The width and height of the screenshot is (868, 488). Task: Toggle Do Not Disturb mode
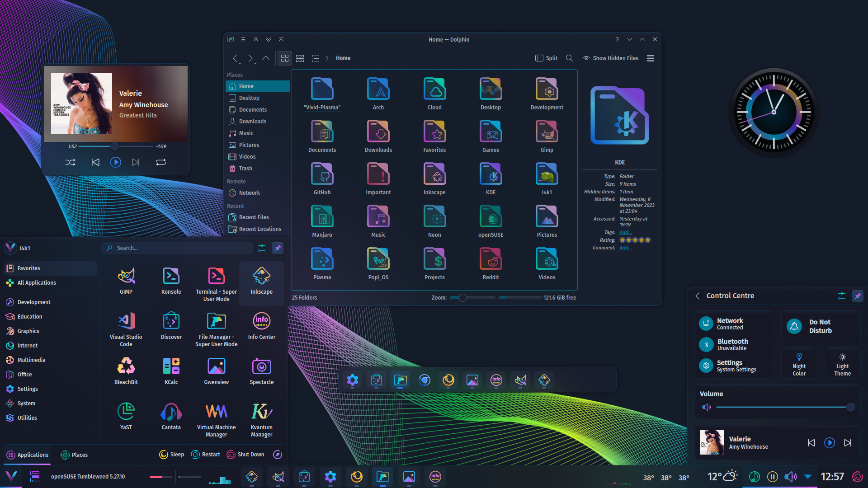(x=821, y=326)
